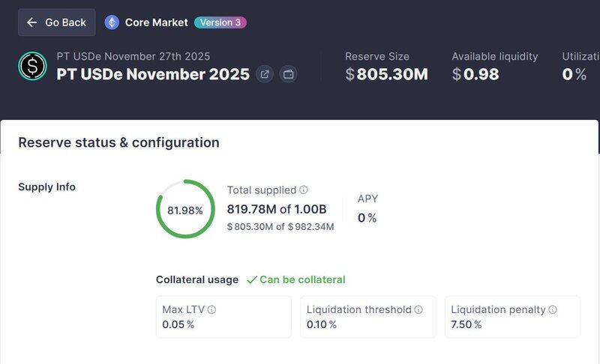The image size is (600, 364).
Task: Click the Go Back button
Action: point(57,22)
